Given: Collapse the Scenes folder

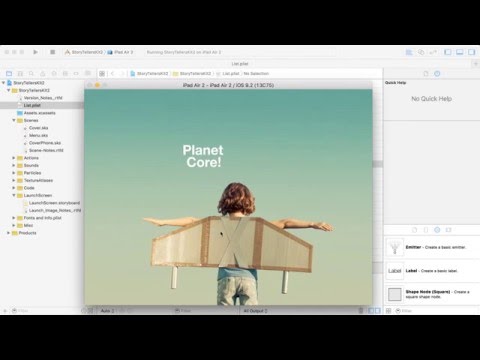Looking at the screenshot, I should [14, 120].
